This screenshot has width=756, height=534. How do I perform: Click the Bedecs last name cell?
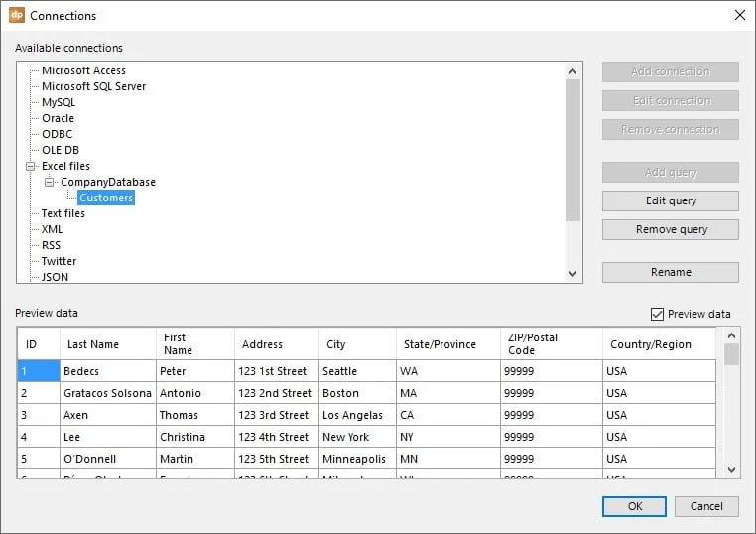point(108,371)
